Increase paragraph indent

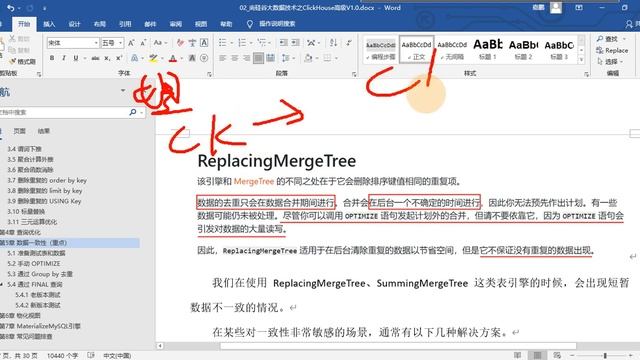click(296, 43)
